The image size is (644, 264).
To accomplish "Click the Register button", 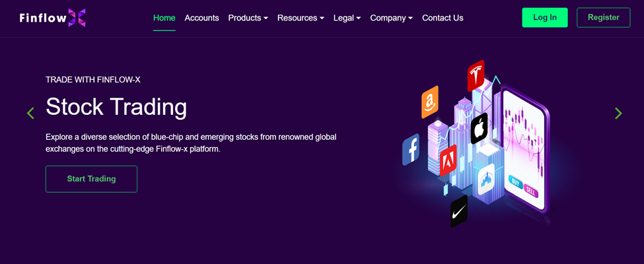I will 603,18.
